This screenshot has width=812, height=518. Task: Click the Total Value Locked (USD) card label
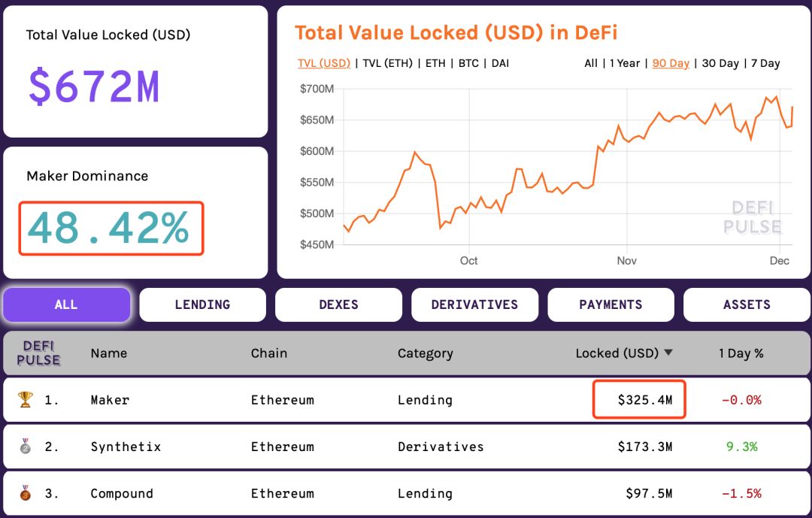click(x=108, y=35)
